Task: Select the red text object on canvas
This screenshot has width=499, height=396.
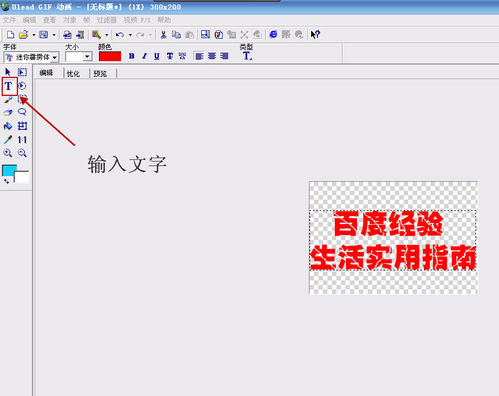Action: coord(393,241)
